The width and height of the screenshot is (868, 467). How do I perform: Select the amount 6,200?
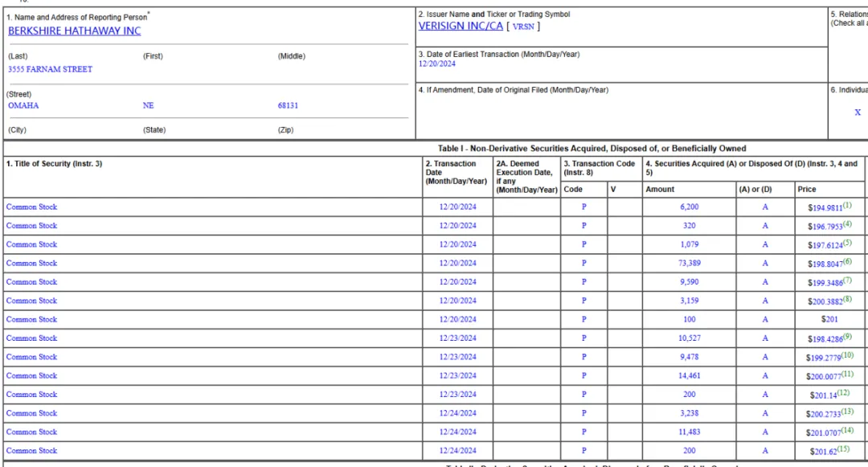690,207
